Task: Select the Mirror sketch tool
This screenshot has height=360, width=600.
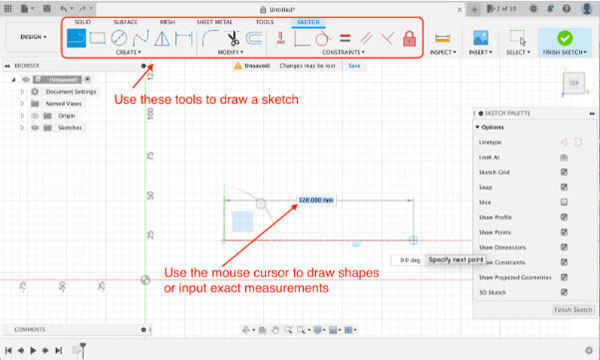Action: pyautogui.click(x=162, y=38)
